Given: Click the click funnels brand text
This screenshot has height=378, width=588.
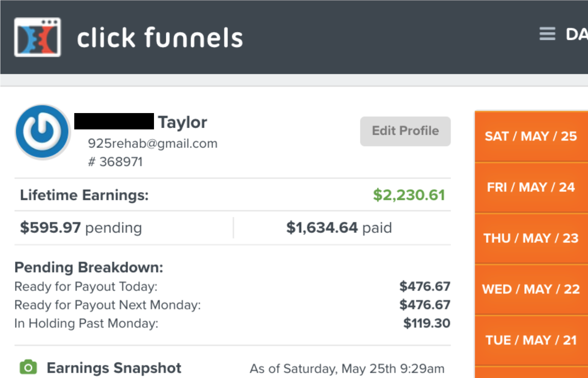Looking at the screenshot, I should pos(160,37).
